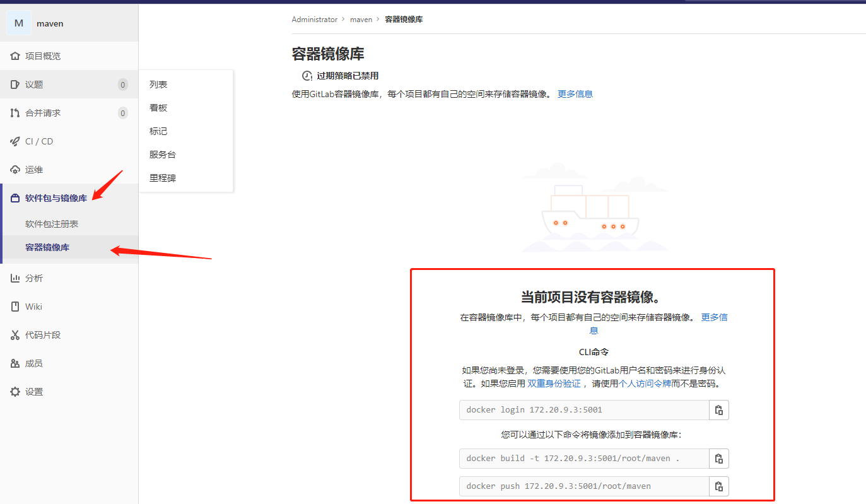This screenshot has height=504, width=866.
Task: Click the scissors icon beside 代码片段
Action: click(15, 335)
